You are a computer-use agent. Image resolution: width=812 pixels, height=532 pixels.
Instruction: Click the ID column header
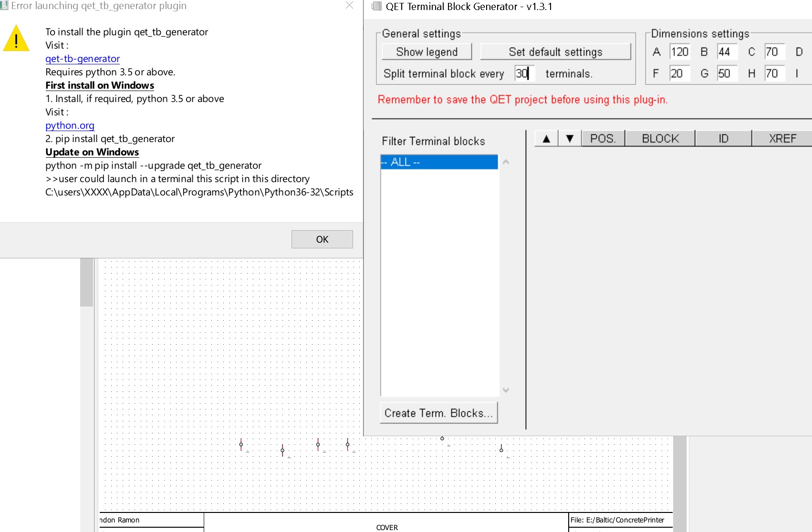(x=723, y=139)
